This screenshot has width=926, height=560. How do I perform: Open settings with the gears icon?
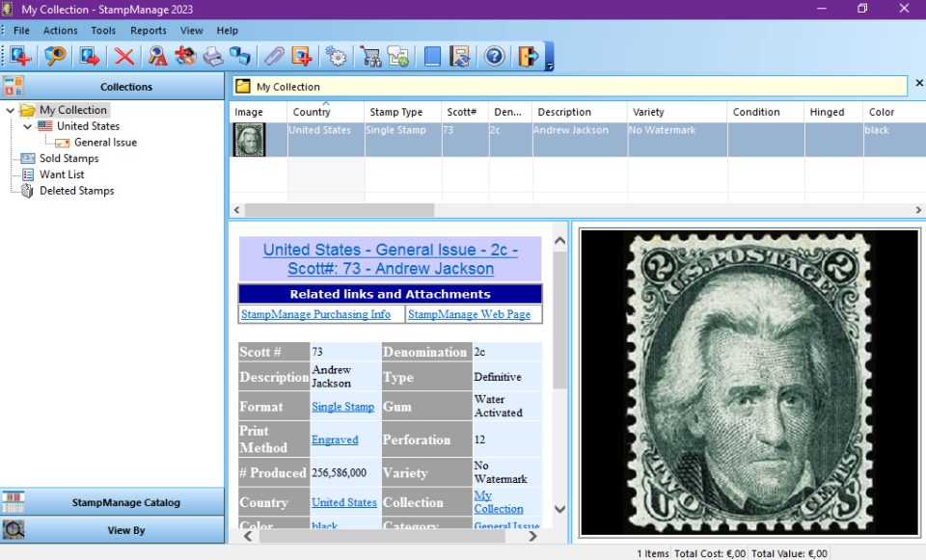pos(336,56)
